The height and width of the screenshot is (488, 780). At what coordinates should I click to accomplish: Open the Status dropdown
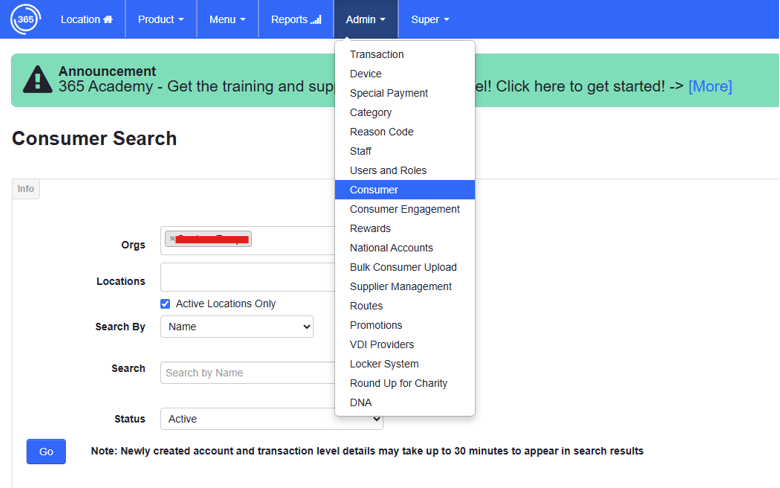tap(272, 419)
